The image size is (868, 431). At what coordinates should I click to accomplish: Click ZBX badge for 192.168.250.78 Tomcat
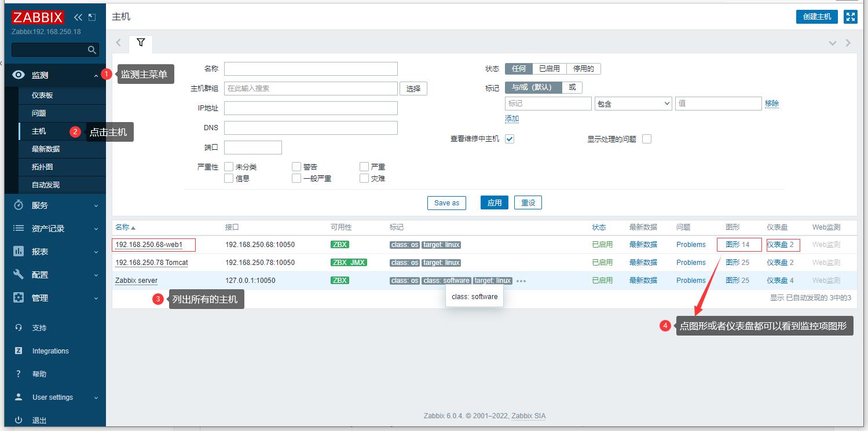click(x=339, y=263)
